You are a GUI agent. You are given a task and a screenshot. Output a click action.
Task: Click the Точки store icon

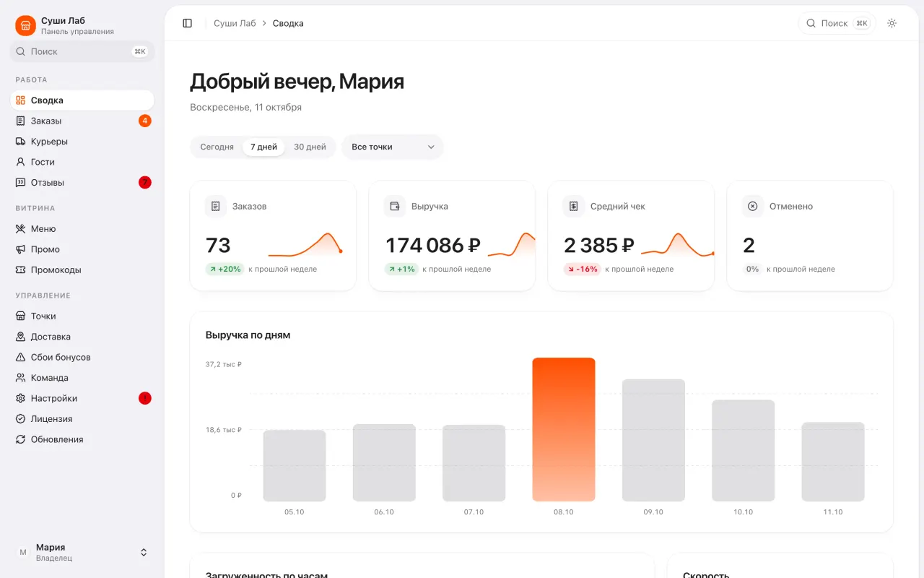click(21, 316)
